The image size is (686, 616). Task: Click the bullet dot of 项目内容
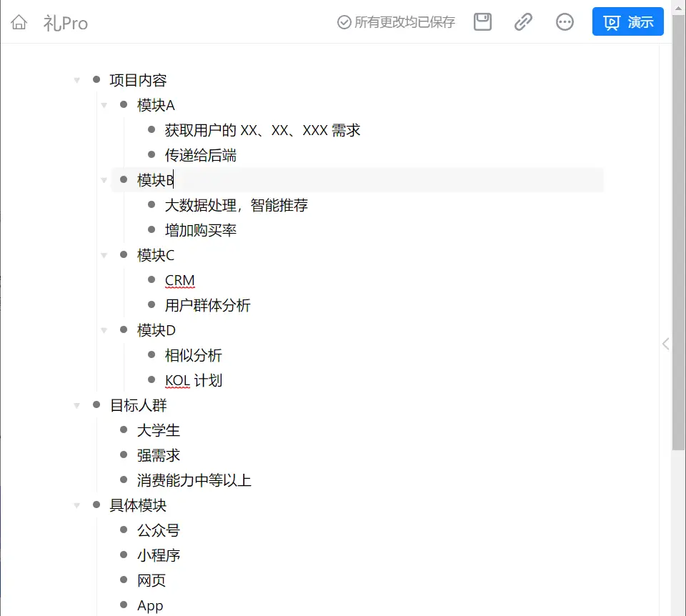point(96,80)
